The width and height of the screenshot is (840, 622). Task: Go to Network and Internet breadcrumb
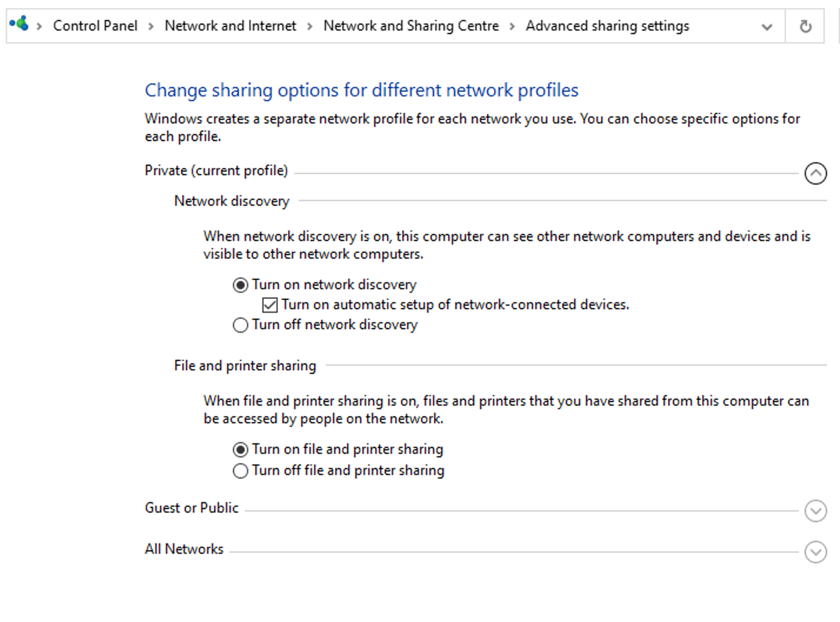(x=230, y=26)
